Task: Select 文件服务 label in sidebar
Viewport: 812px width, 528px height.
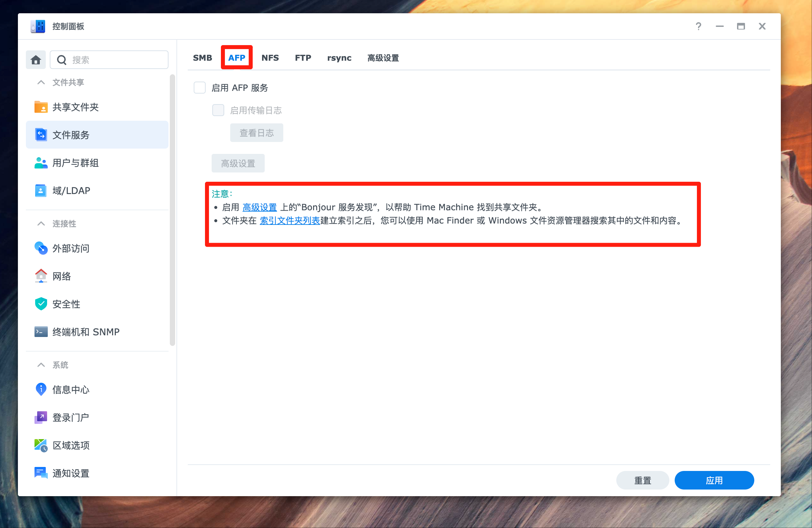Action: (71, 135)
